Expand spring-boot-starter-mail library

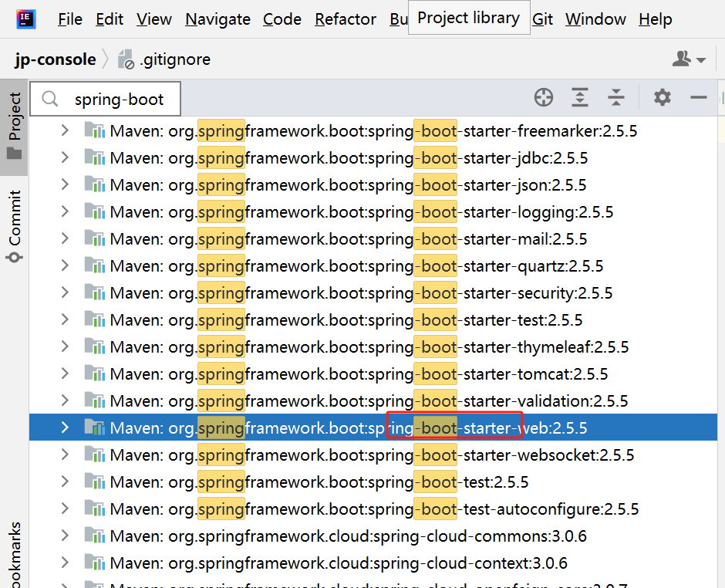coord(66,238)
